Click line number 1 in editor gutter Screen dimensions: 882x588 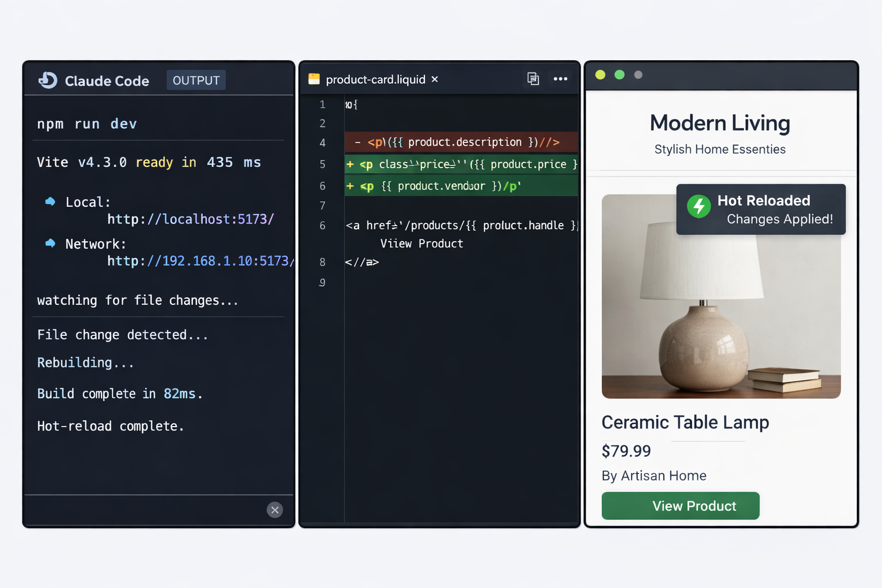tap(323, 105)
